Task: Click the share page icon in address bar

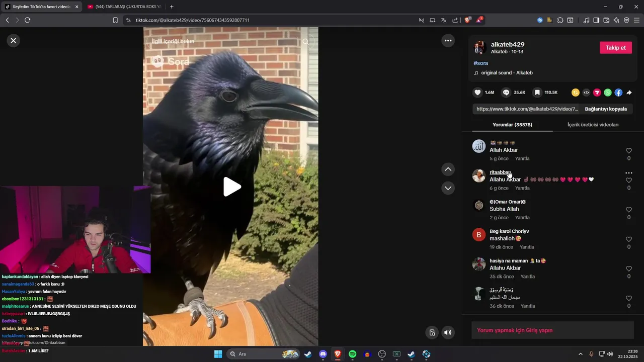Action: [455, 20]
